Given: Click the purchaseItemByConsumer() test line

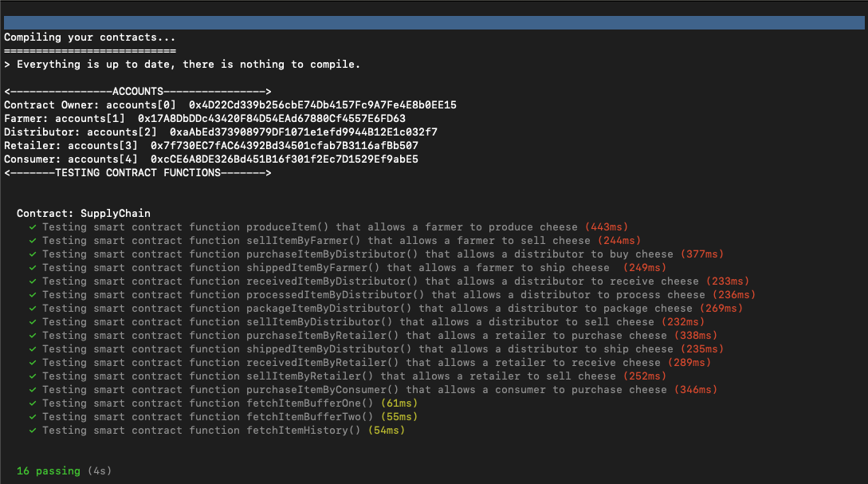Looking at the screenshot, I should 373,390.
